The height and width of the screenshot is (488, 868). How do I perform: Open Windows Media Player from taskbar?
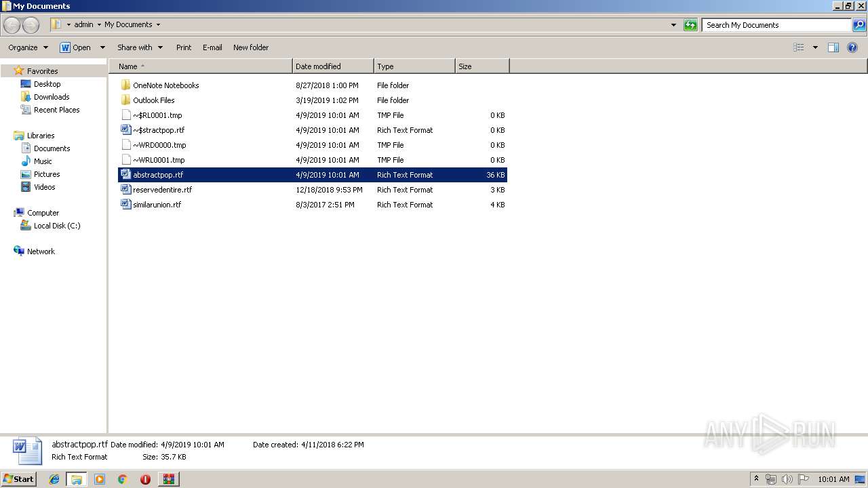click(x=100, y=479)
